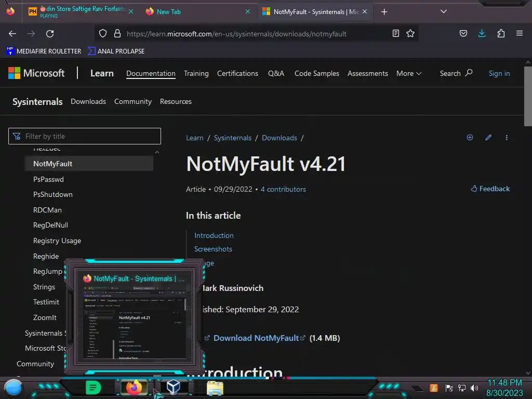The height and width of the screenshot is (399, 532).
Task: Toggle reader view in the address bar
Action: 395,33
